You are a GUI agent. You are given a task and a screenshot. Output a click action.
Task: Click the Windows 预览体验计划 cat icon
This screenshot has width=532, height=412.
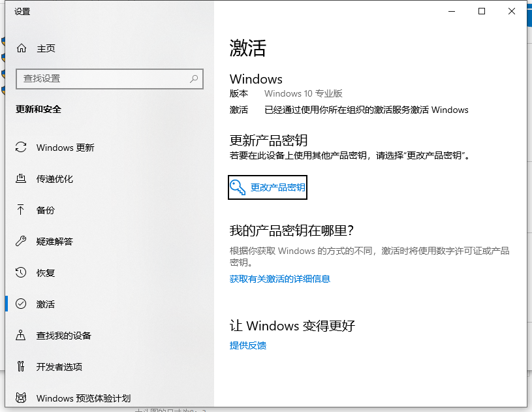21,398
